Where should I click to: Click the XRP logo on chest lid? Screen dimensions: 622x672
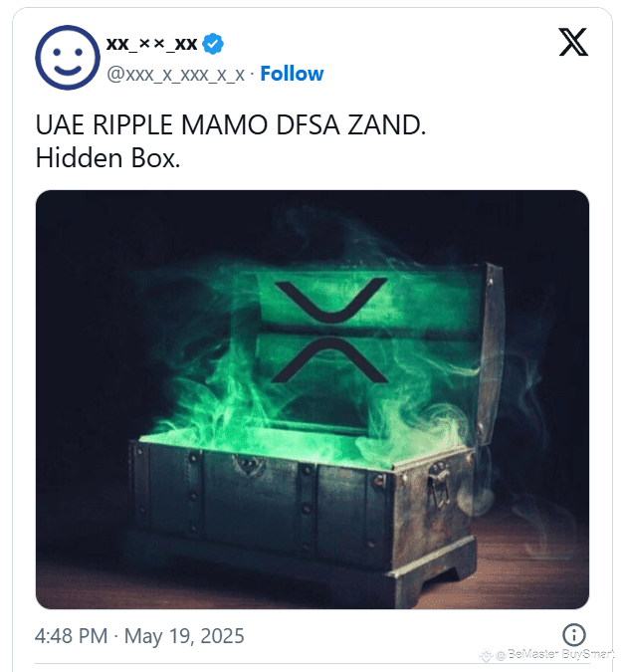330,330
